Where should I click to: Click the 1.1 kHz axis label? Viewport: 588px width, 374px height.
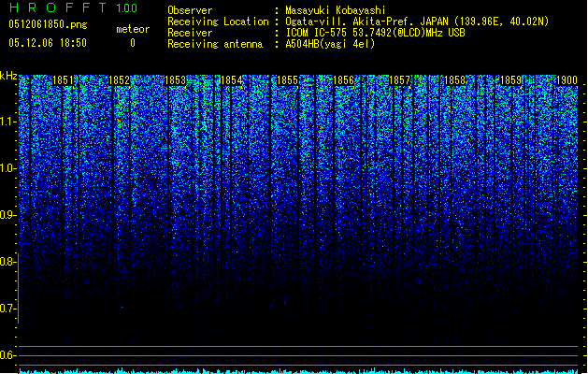pos(7,122)
